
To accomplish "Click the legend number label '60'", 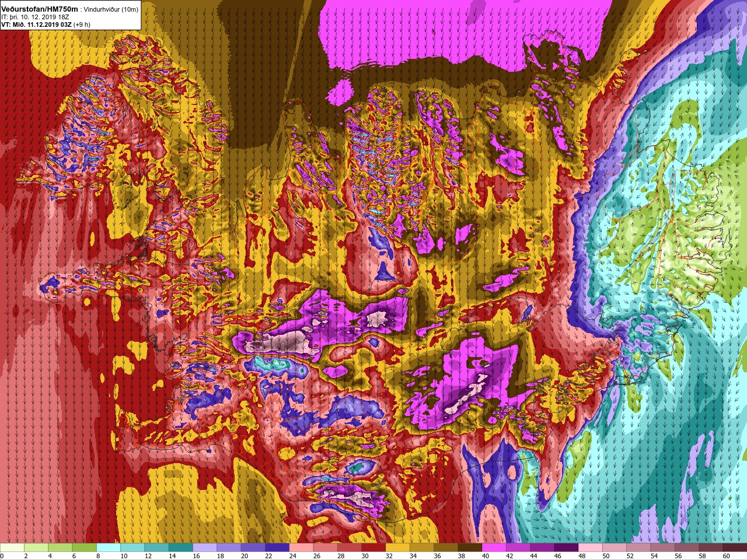I will [x=726, y=556].
